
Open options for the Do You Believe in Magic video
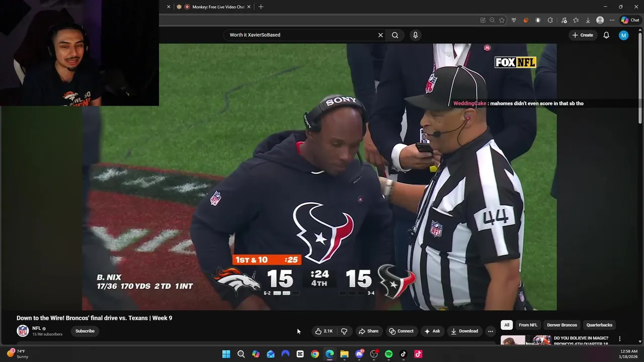[620, 339]
